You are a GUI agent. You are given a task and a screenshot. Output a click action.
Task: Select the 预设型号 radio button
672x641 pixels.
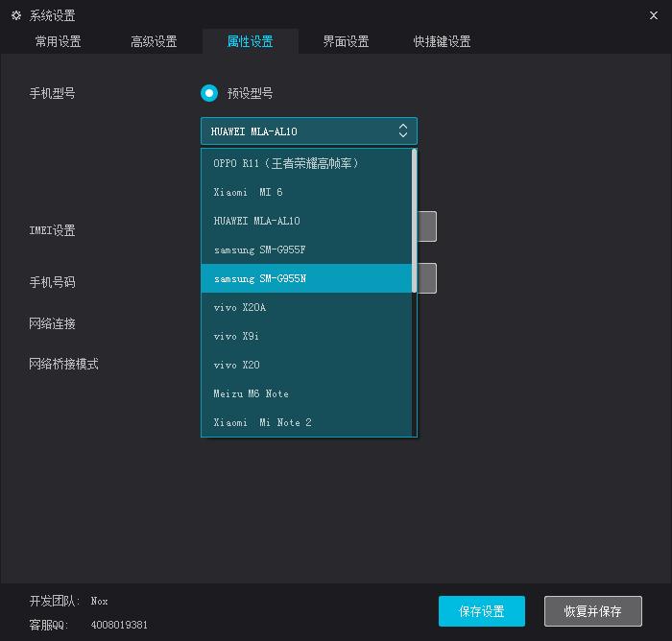pyautogui.click(x=209, y=93)
